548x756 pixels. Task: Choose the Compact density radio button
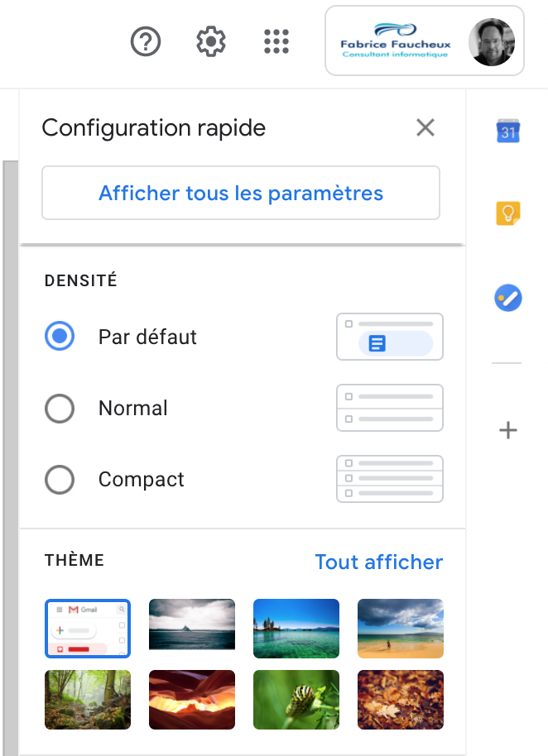[x=60, y=479]
